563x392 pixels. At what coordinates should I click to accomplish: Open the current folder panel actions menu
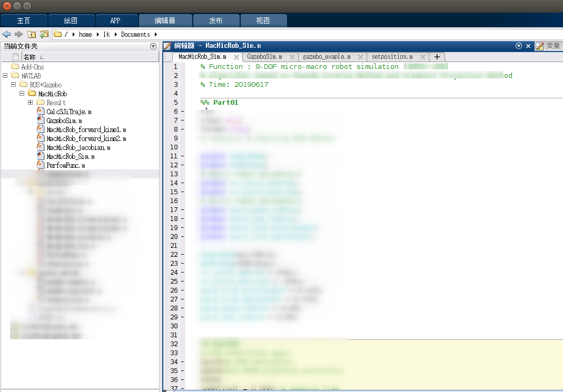[153, 46]
